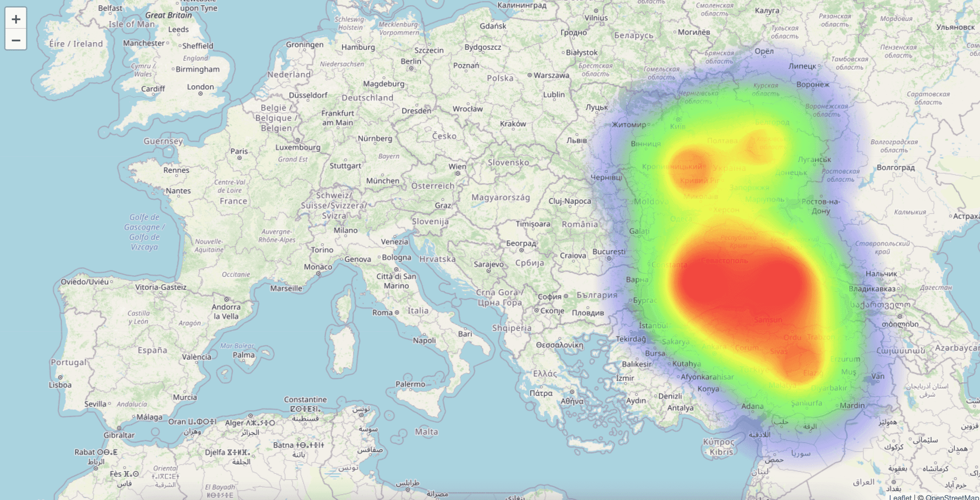Click the Andorra la Vella label
The width and height of the screenshot is (980, 500).
point(226,312)
